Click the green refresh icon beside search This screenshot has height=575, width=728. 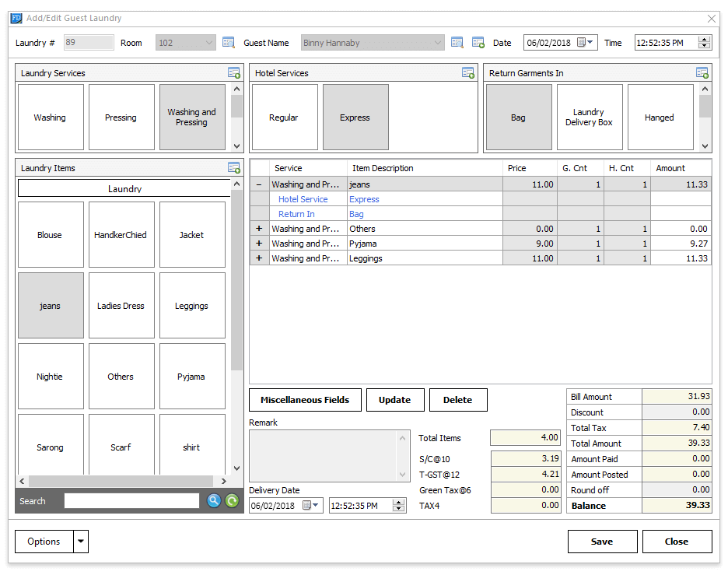coord(232,500)
